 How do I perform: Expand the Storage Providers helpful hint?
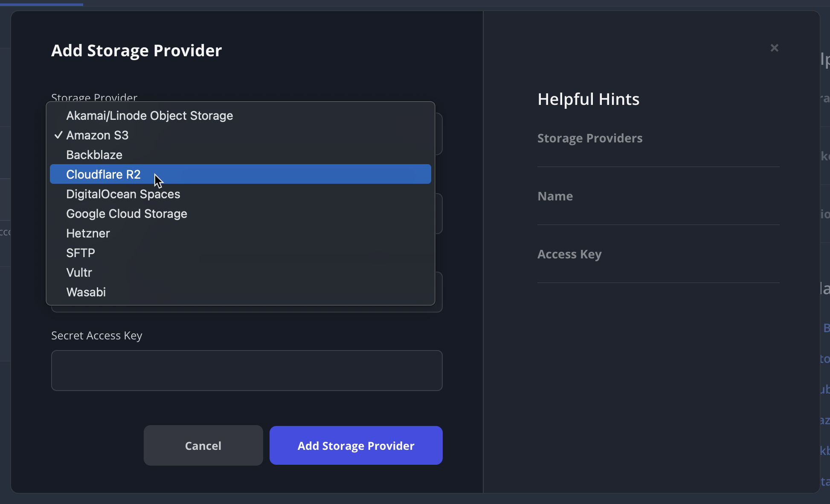[x=590, y=138]
